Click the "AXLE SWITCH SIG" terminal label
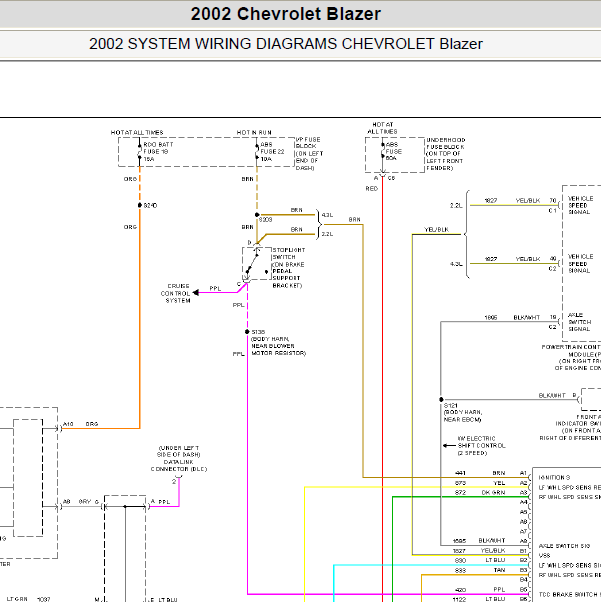The width and height of the screenshot is (601, 602). [x=564, y=546]
